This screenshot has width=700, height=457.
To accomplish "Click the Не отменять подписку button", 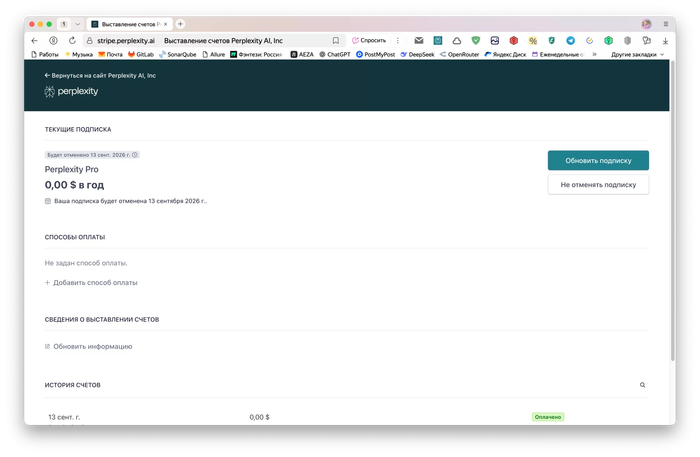I will click(x=598, y=185).
